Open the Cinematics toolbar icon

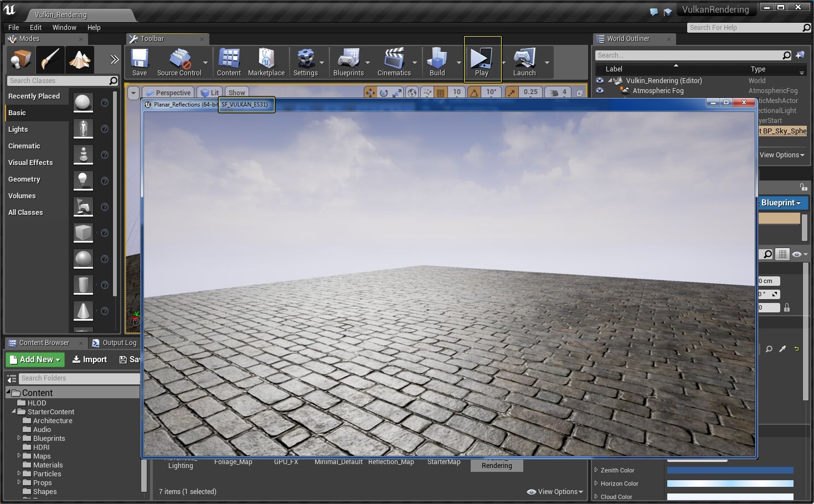[x=394, y=62]
